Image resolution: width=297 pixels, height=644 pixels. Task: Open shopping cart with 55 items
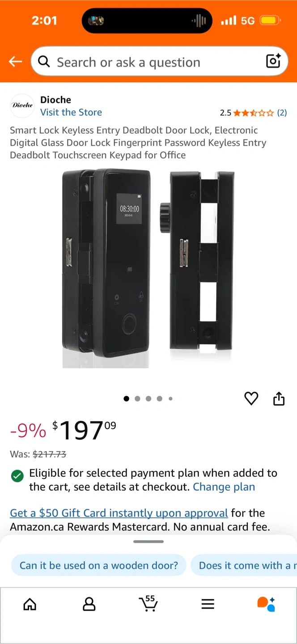(148, 603)
